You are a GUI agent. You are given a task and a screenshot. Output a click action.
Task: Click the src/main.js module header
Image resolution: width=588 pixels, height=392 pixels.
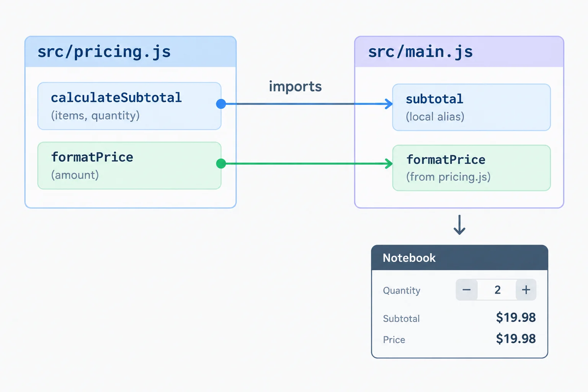coord(459,52)
